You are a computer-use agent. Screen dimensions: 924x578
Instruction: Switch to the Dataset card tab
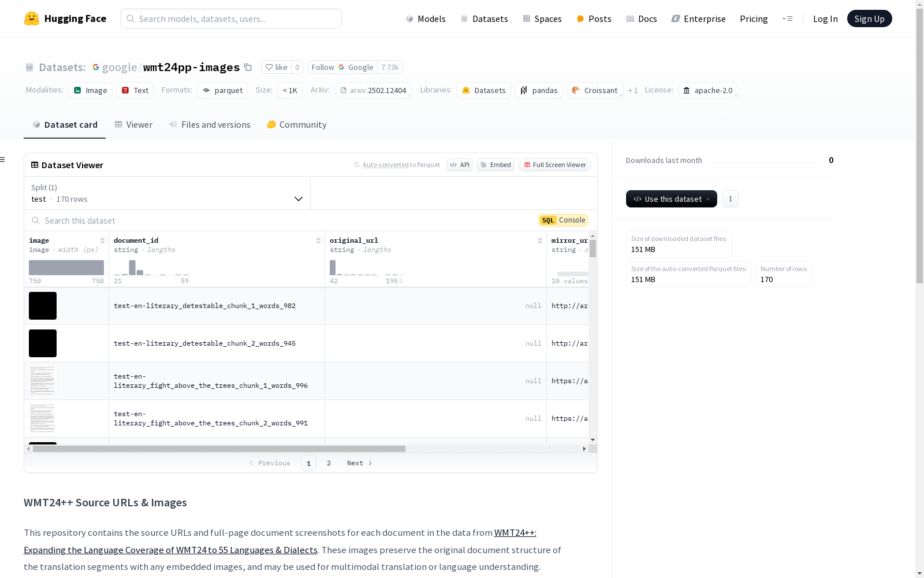65,125
